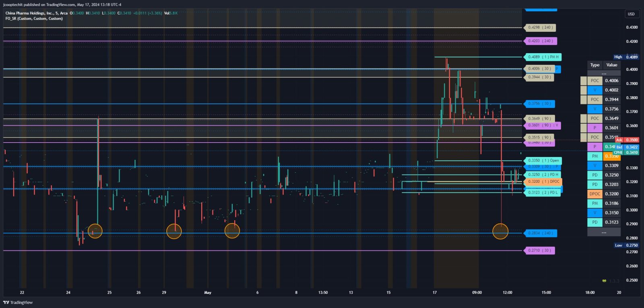
Task: Click the blue 0.3756 (30) level label
Action: (x=540, y=104)
